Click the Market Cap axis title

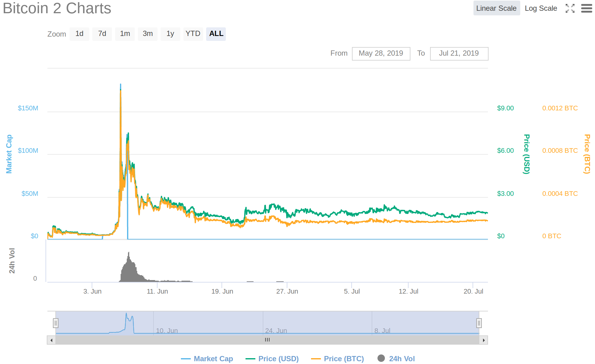point(9,154)
